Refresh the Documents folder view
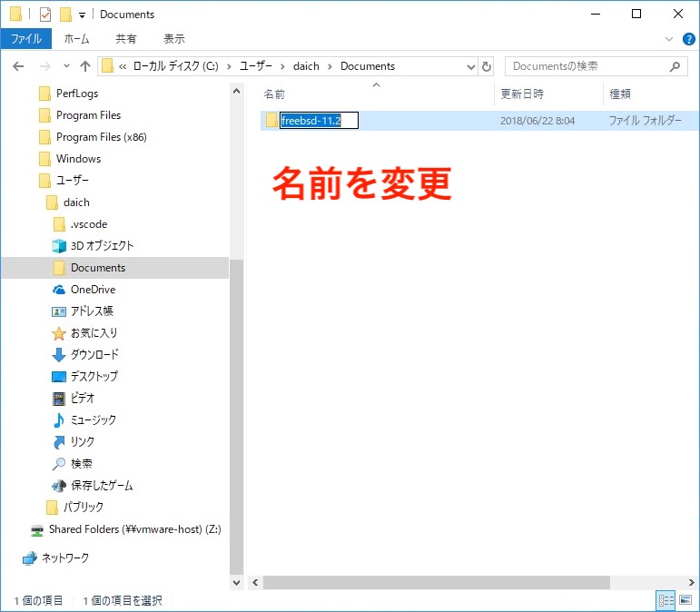Screen dimensions: 700x612 point(486,67)
